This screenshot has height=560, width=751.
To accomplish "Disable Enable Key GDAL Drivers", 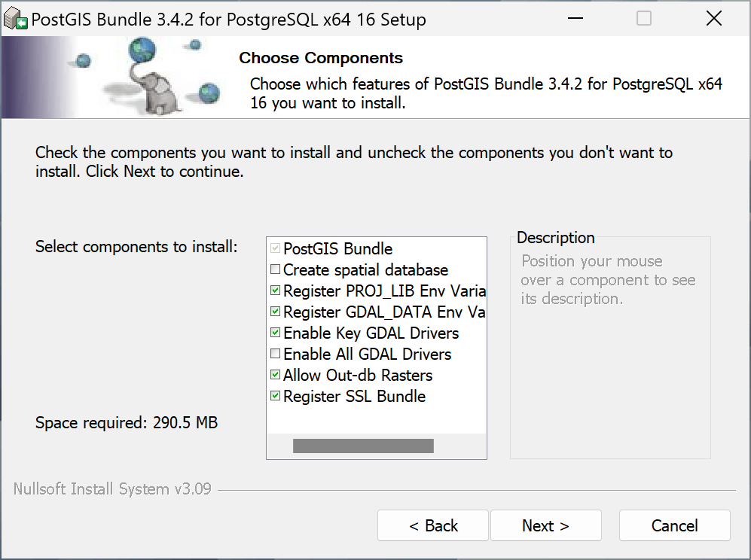I will tap(276, 333).
